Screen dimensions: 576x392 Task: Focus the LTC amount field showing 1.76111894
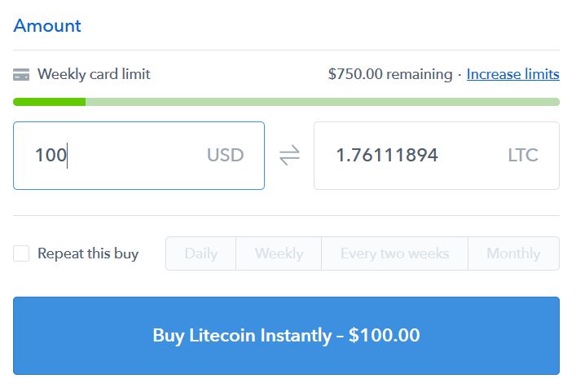(x=437, y=156)
